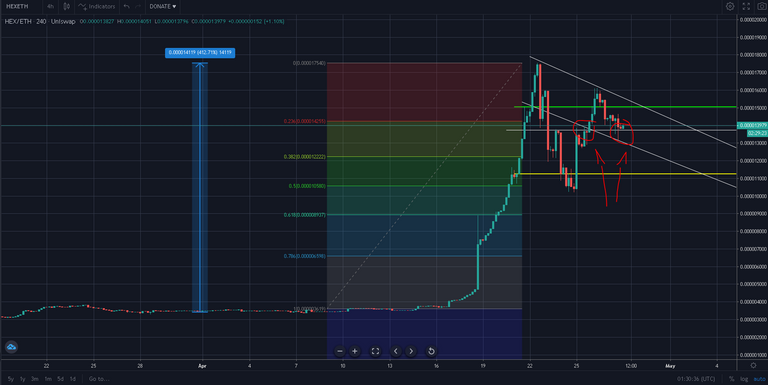Click the 0.786 Fibonacci level label
The width and height of the screenshot is (768, 385).
coord(305,256)
